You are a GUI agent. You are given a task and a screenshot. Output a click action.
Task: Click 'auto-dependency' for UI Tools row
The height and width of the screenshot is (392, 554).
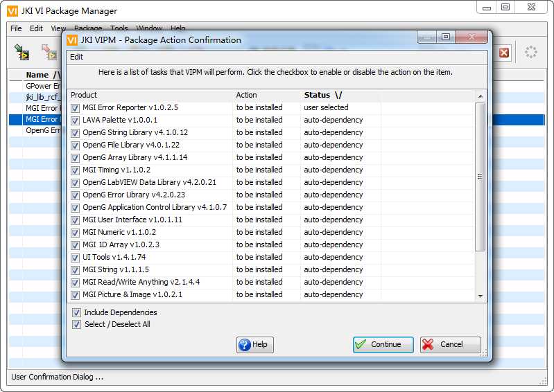pyautogui.click(x=334, y=257)
